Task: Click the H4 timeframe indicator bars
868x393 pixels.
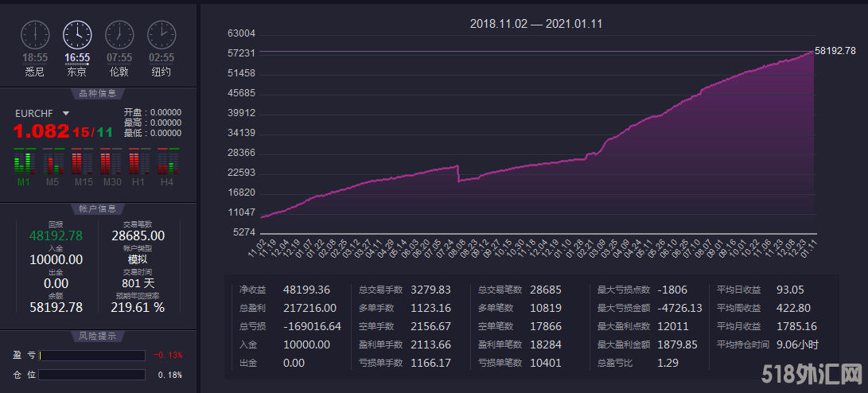Action: tap(166, 162)
